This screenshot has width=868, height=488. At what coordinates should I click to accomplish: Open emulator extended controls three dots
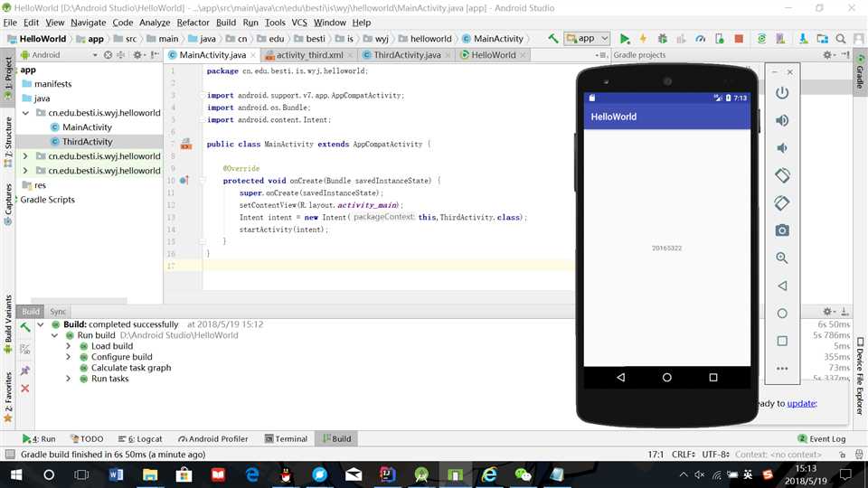point(781,369)
